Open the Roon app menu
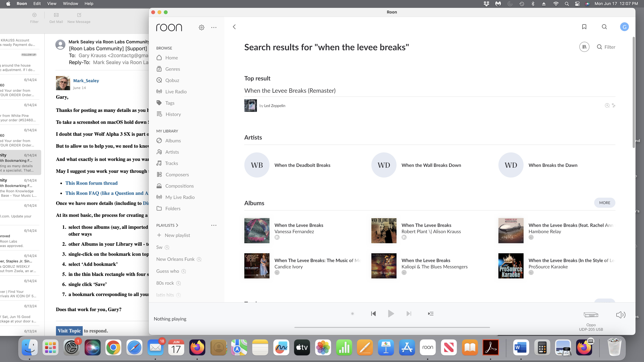This screenshot has height=362, width=644. tap(22, 3)
